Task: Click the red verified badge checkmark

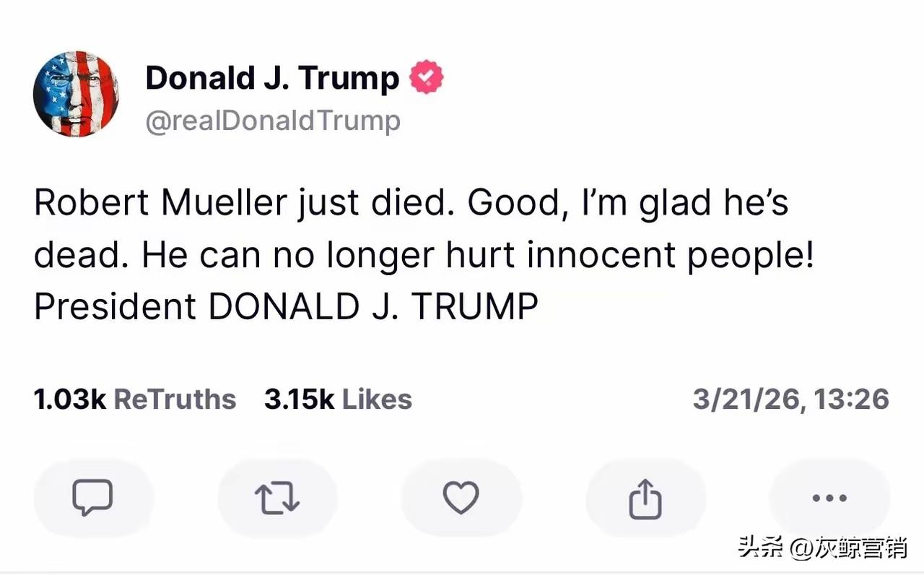Action: (427, 78)
